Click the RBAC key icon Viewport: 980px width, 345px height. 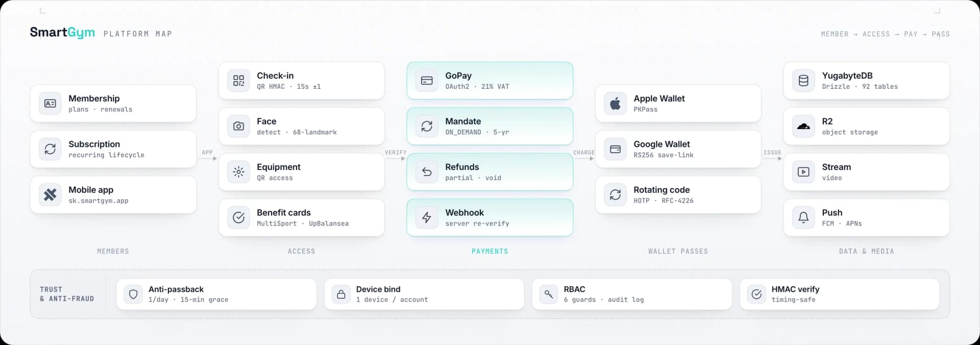pyautogui.click(x=549, y=294)
